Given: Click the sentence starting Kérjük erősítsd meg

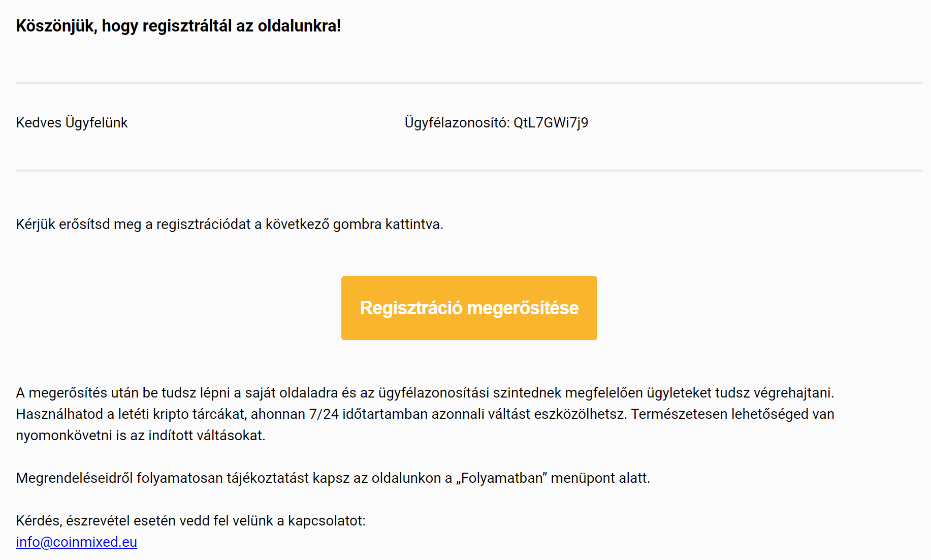Looking at the screenshot, I should [x=230, y=224].
